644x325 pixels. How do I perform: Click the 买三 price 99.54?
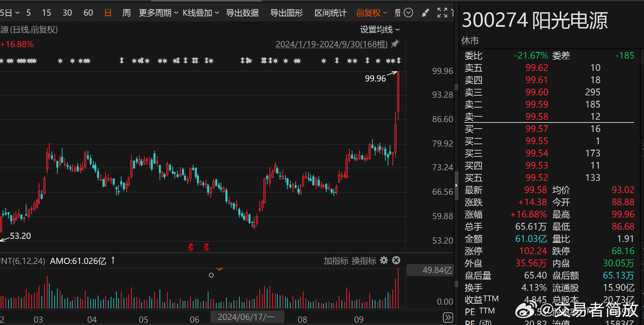[537, 153]
